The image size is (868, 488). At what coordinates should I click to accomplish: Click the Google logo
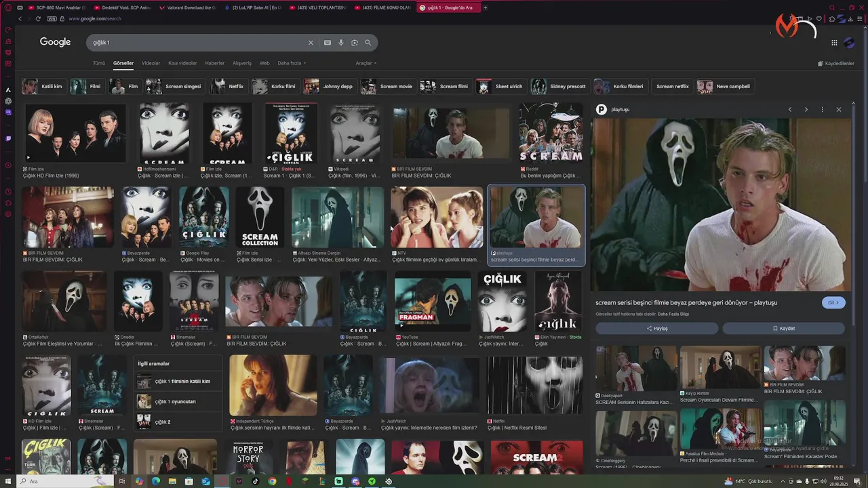pyautogui.click(x=55, y=42)
